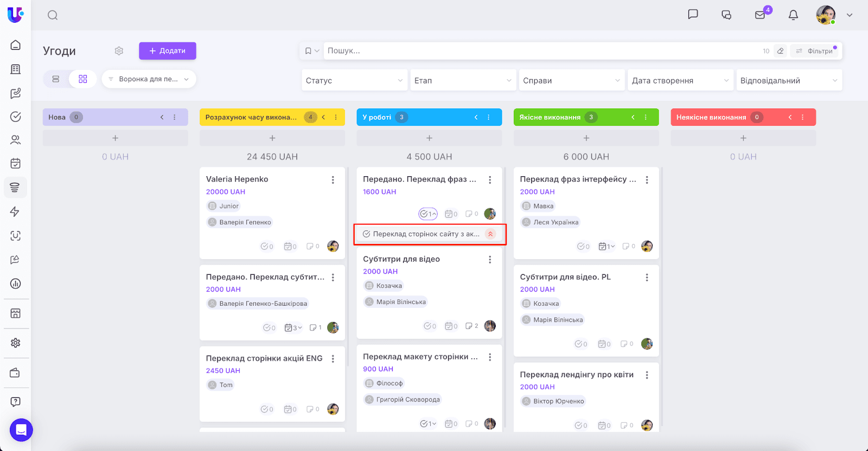Open the notifications bell
This screenshot has width=868, height=451.
tap(793, 15)
